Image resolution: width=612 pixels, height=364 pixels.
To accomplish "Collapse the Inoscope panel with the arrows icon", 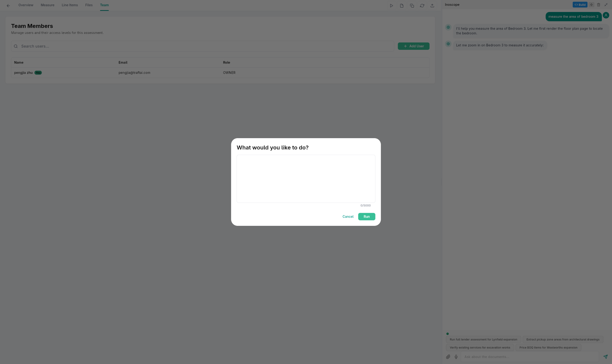I will (x=606, y=5).
